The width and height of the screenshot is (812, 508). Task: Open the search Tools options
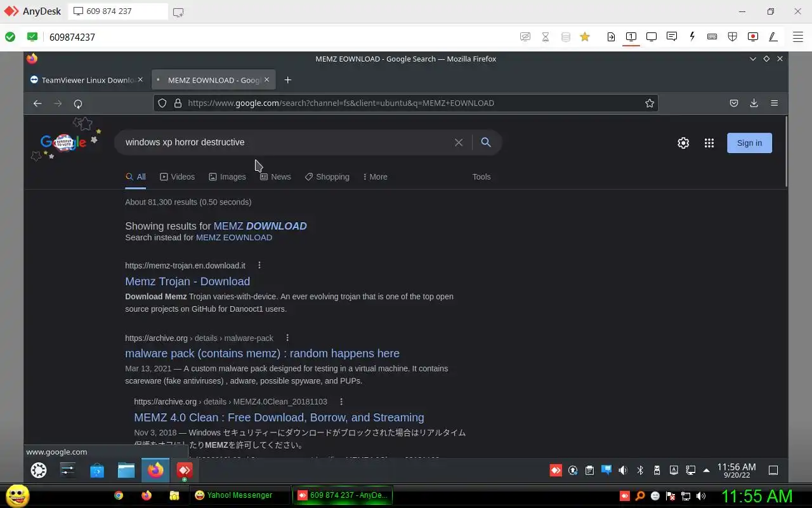pyautogui.click(x=481, y=177)
